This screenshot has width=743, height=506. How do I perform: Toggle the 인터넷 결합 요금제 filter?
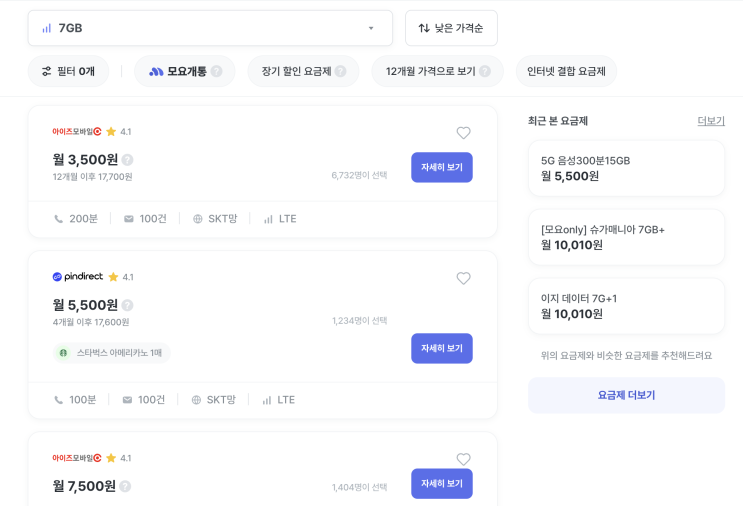(566, 72)
